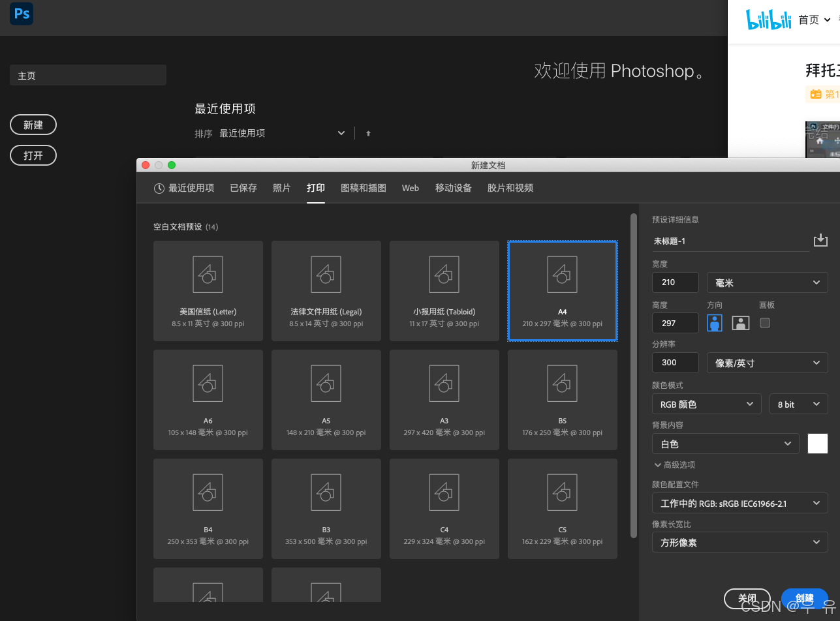Switch to the 已保存 tab
Image resolution: width=840 pixels, height=621 pixels.
point(243,188)
